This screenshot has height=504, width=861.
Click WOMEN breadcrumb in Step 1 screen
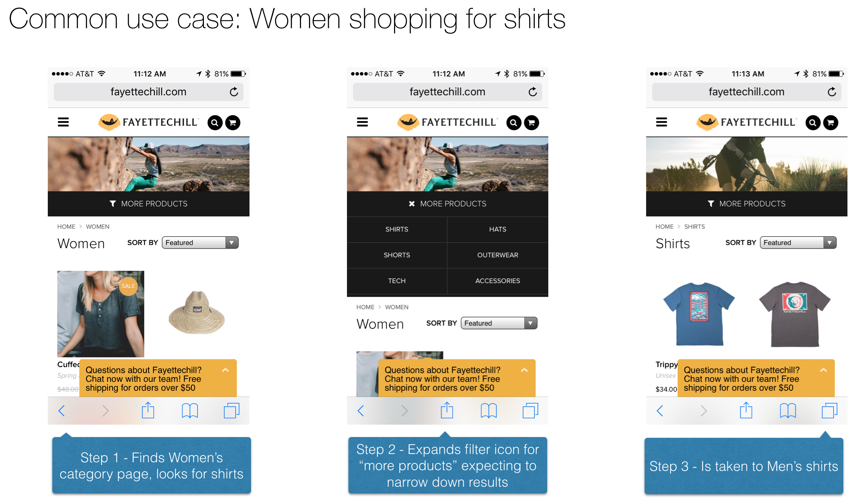[97, 226]
